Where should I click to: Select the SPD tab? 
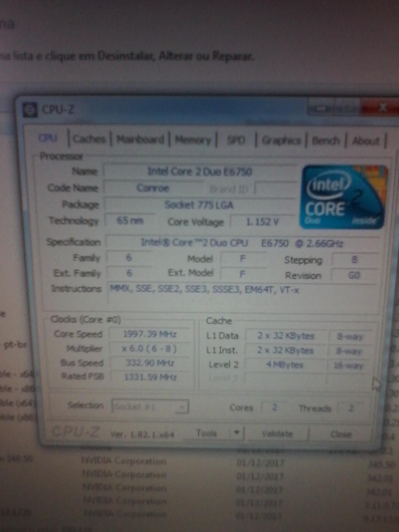[x=236, y=140]
